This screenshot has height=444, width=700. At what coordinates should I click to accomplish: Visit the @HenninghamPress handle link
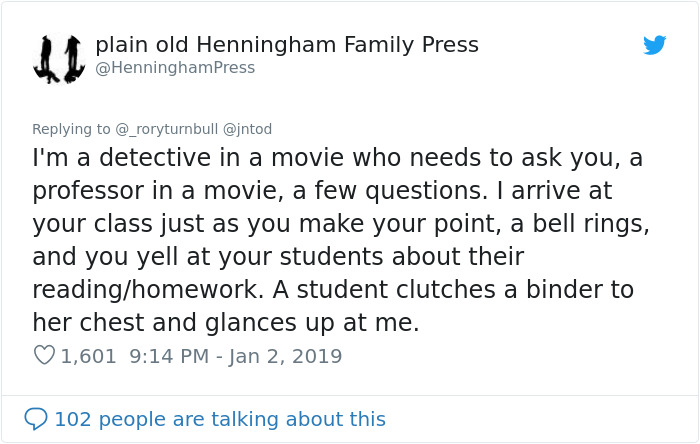[175, 68]
